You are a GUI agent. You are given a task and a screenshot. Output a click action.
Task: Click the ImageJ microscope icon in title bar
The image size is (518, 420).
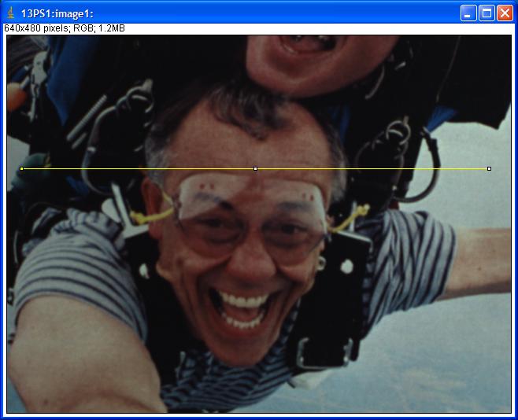[x=10, y=13]
